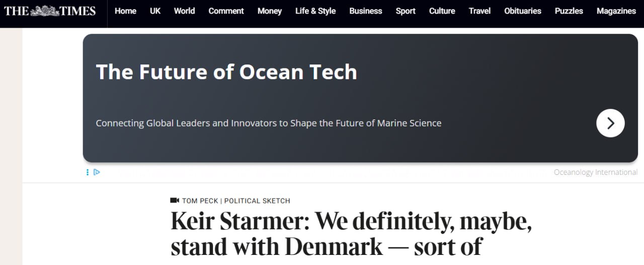The height and width of the screenshot is (265, 644).
Task: Click The Times logo
Action: point(50,11)
